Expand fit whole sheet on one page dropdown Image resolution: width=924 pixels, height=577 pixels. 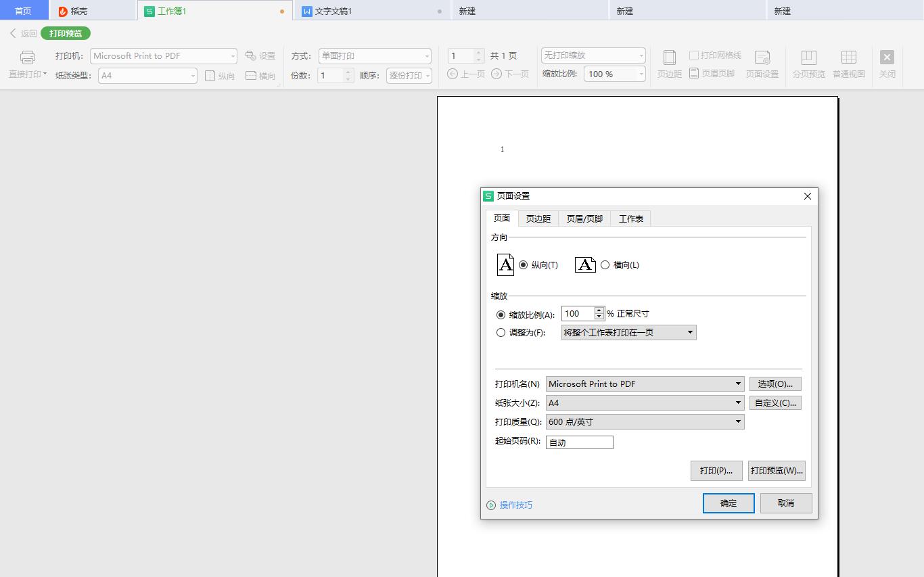pos(628,332)
